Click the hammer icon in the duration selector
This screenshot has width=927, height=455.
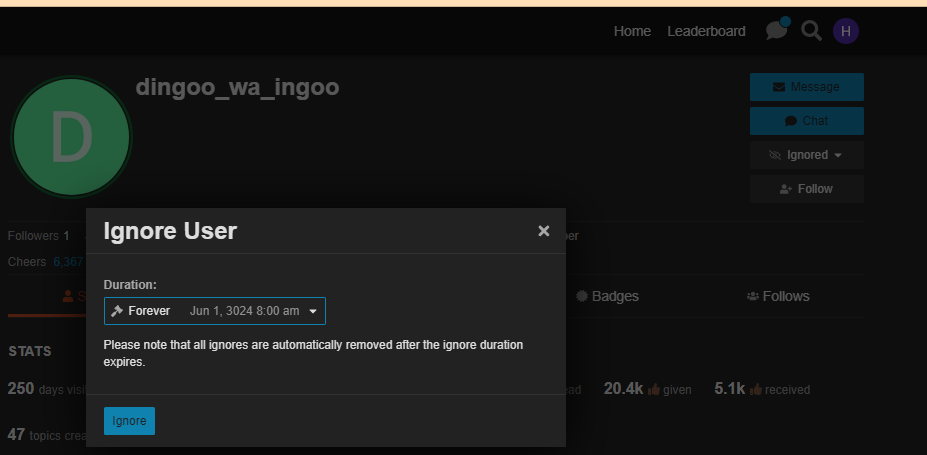[117, 311]
